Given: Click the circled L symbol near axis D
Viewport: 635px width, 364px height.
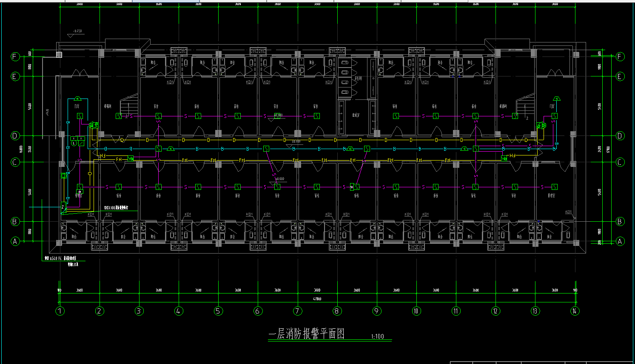Looking at the screenshot, I should (x=74, y=143).
